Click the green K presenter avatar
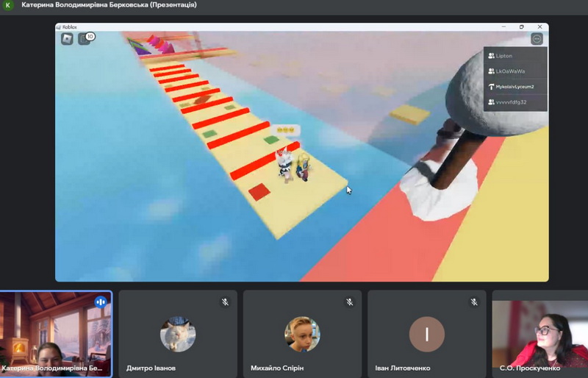Screen dimensions: 588x378 7,5
